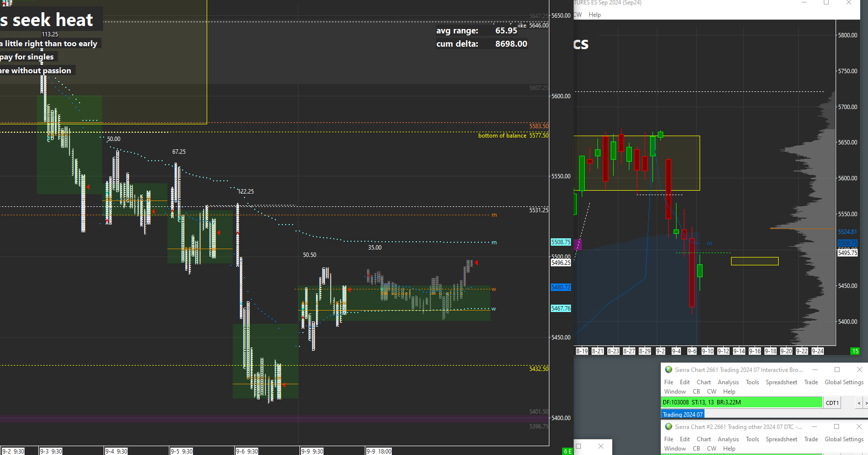Click the orange 5432.50 level label
Screen dimensions: 868x455
539,369
